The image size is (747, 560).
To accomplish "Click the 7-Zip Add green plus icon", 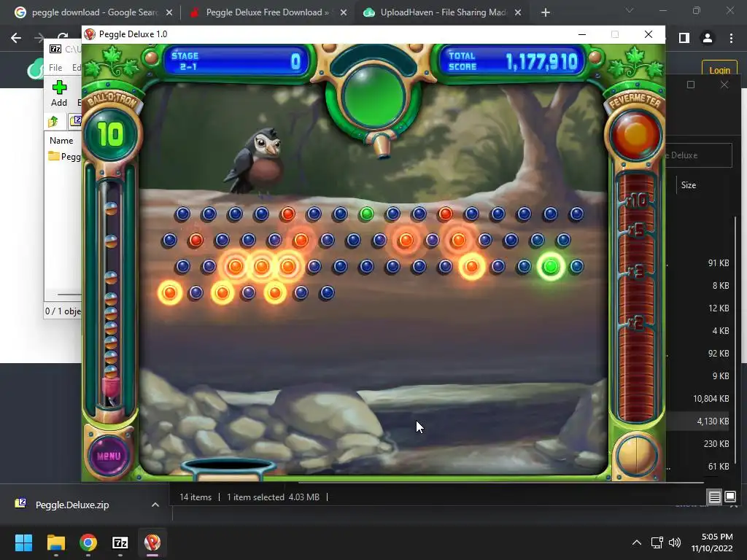I will (x=59, y=87).
